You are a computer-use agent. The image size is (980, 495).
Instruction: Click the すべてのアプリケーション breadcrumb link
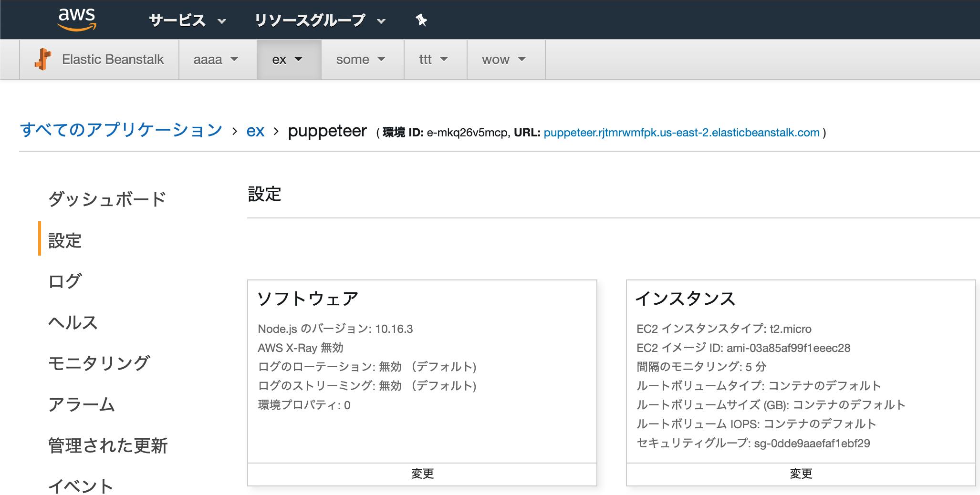[121, 130]
